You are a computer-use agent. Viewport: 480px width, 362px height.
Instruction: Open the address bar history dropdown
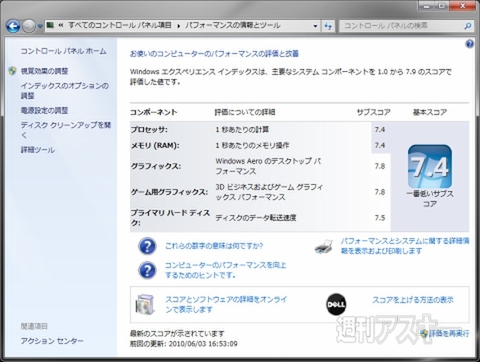coord(315,26)
